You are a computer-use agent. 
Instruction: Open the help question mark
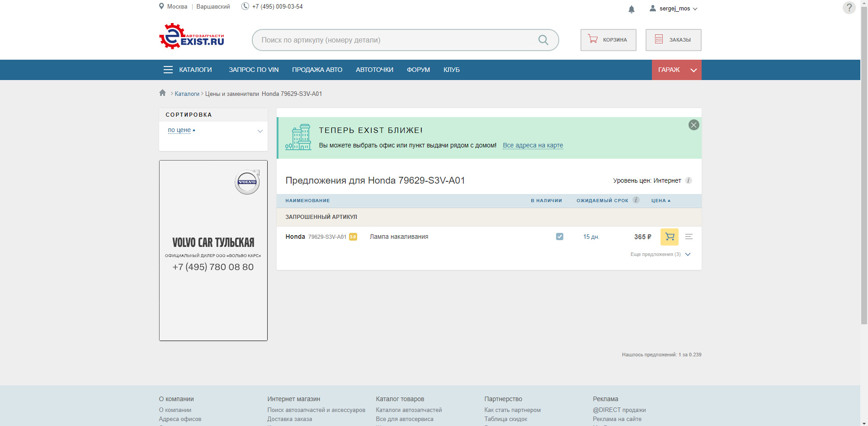pos(849,8)
